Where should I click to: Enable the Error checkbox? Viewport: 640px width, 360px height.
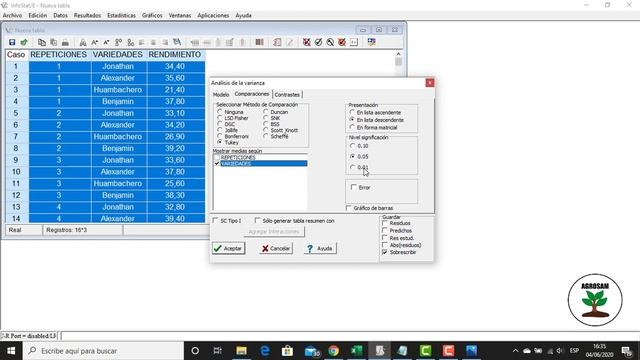[x=354, y=187]
